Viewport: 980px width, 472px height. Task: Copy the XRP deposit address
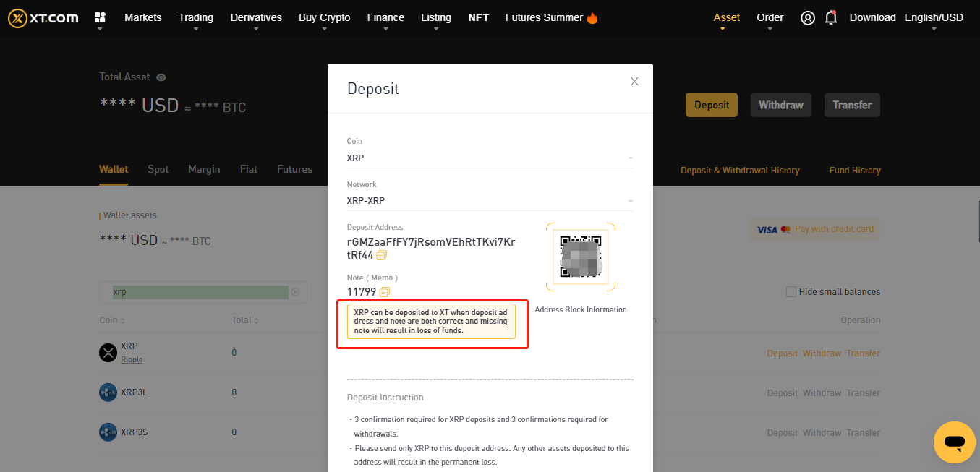click(x=381, y=255)
